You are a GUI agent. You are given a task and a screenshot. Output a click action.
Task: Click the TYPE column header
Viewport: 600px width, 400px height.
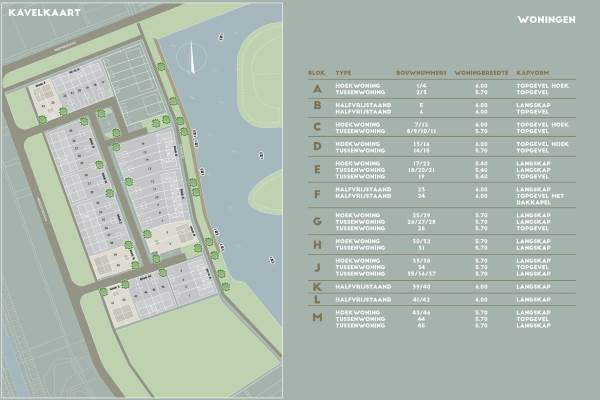point(343,74)
